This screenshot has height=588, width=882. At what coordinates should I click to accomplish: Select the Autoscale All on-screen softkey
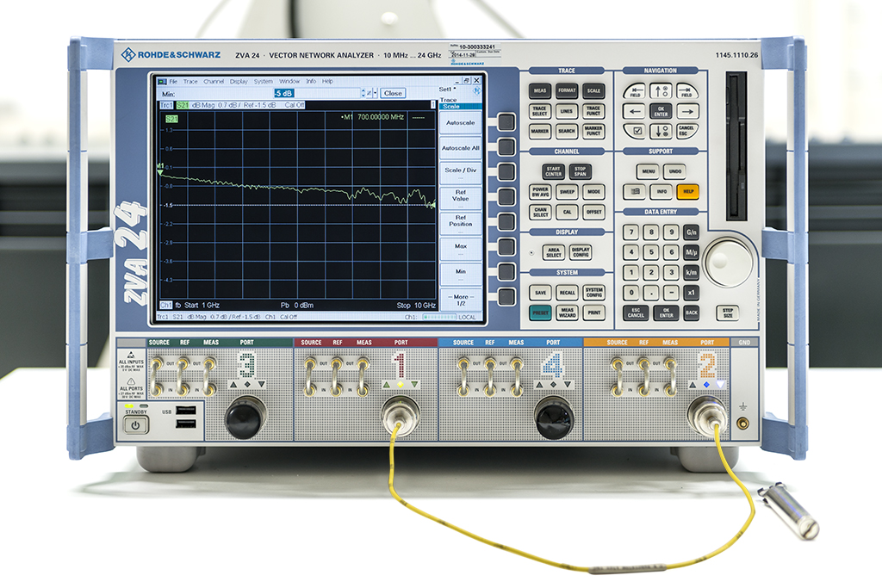click(461, 148)
